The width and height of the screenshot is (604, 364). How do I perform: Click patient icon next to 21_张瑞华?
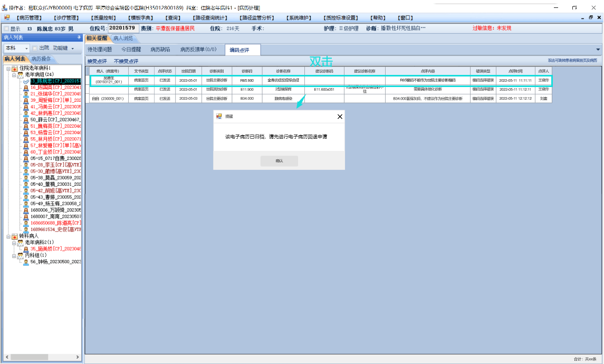coord(26,94)
